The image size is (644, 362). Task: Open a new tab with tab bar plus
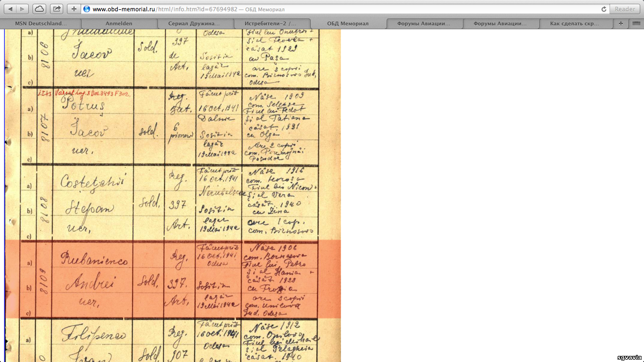(x=620, y=24)
